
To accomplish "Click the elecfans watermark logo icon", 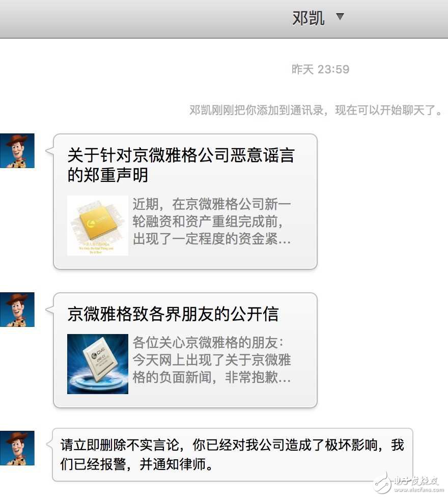I will [383, 483].
